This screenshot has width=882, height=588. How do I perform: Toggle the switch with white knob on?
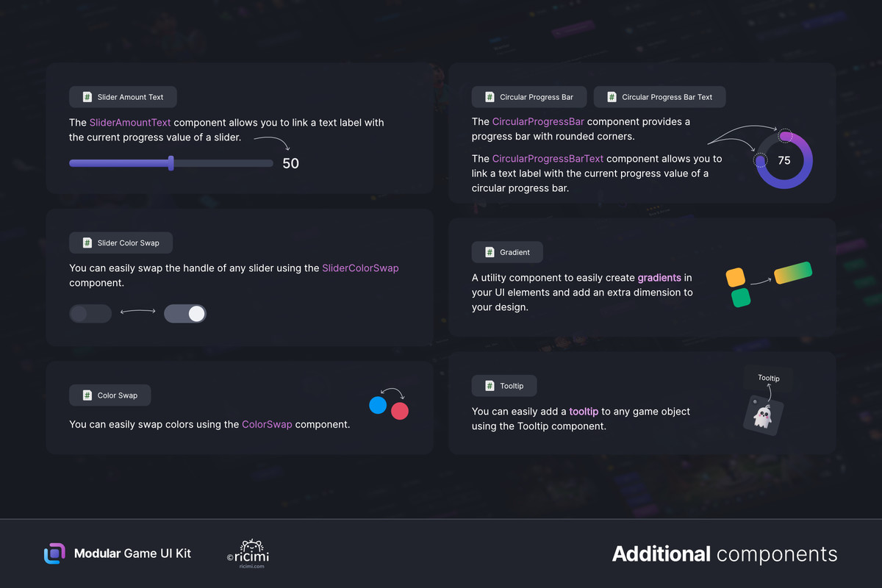185,314
